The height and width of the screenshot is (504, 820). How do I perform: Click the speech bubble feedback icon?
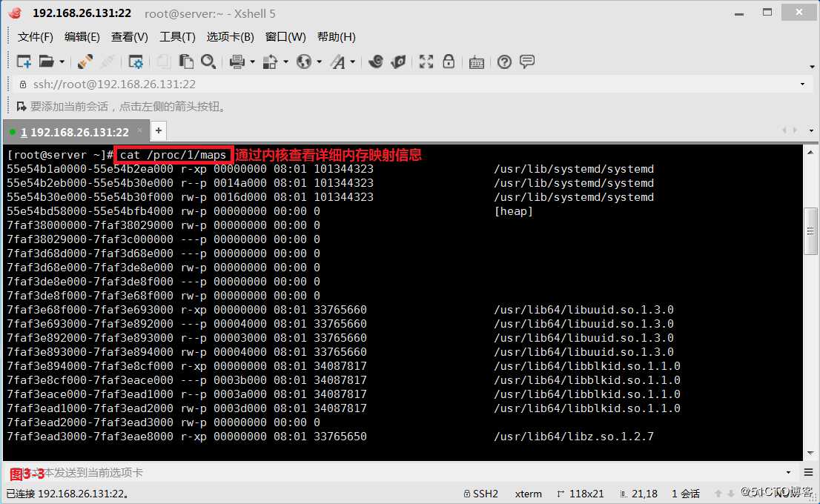pyautogui.click(x=527, y=62)
